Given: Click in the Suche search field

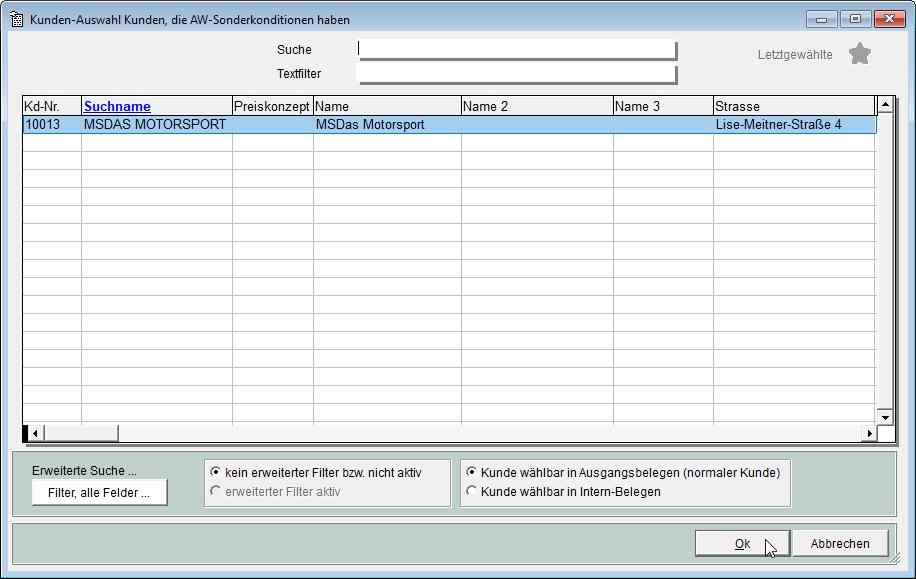Looking at the screenshot, I should tap(517, 49).
